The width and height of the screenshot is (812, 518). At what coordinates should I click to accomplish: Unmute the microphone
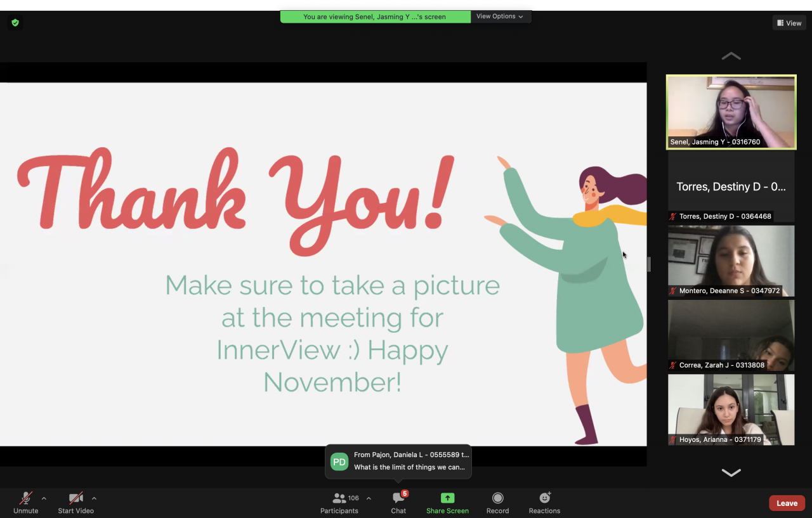click(26, 503)
